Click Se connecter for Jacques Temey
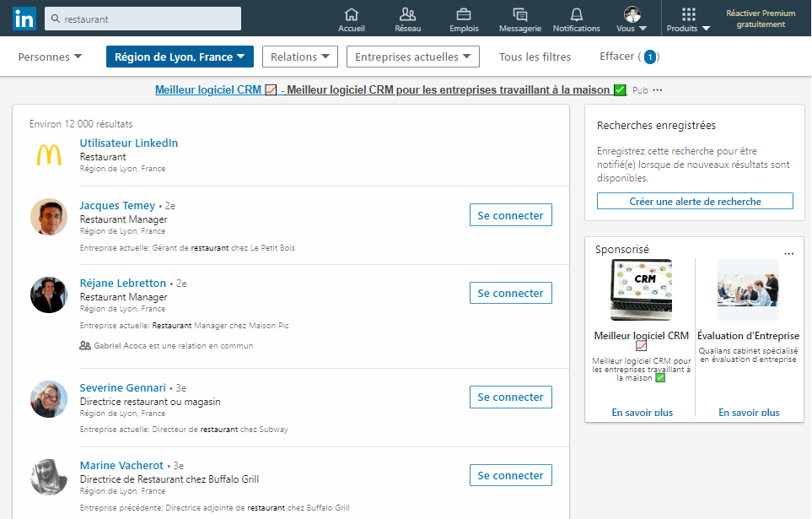812x519 pixels. [511, 215]
